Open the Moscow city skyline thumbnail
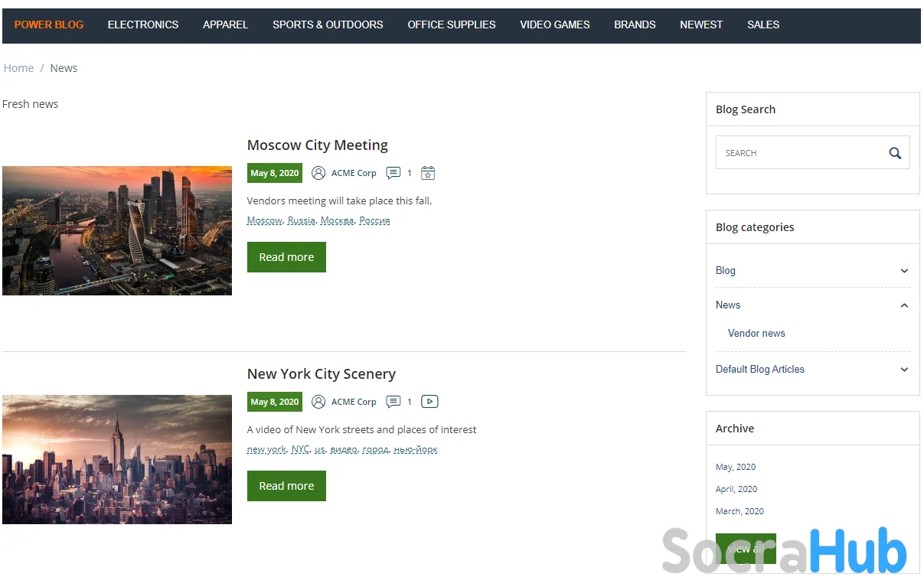This screenshot has width=924, height=577. (x=117, y=230)
